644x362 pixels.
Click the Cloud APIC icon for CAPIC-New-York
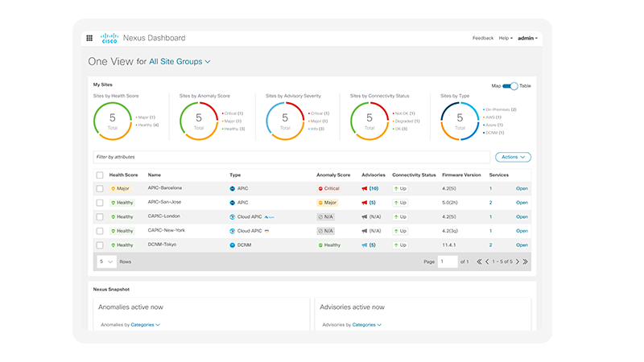pos(232,231)
